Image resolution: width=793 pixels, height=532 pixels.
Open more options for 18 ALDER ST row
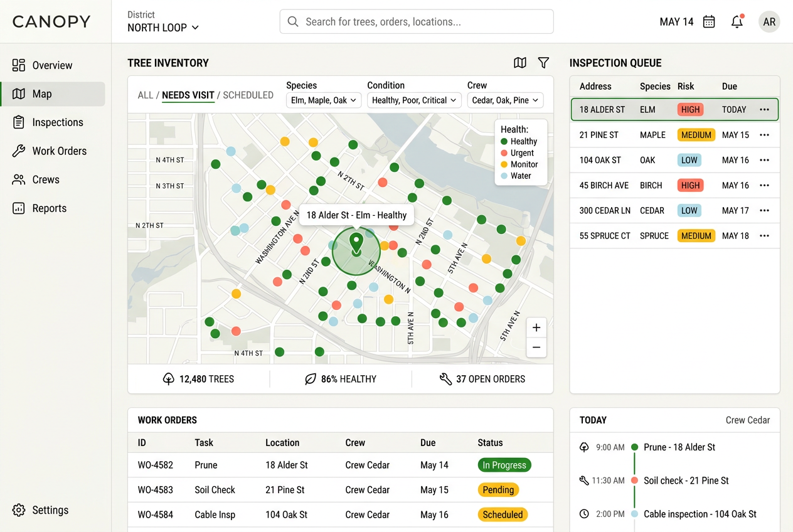764,110
